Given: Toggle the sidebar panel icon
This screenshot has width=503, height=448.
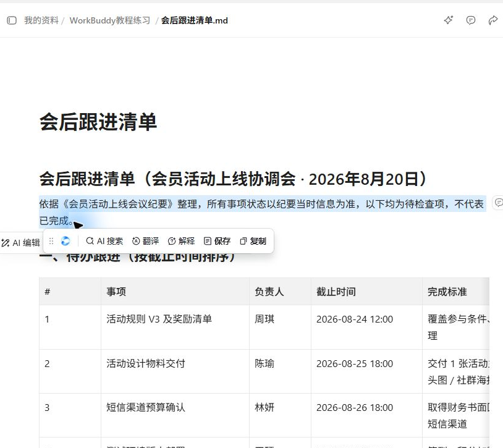Looking at the screenshot, I should pos(12,20).
